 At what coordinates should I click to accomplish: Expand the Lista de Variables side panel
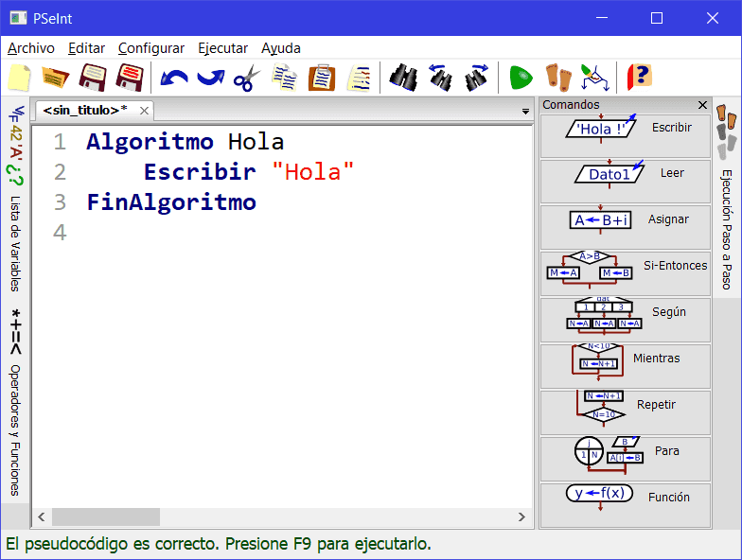coord(15,199)
